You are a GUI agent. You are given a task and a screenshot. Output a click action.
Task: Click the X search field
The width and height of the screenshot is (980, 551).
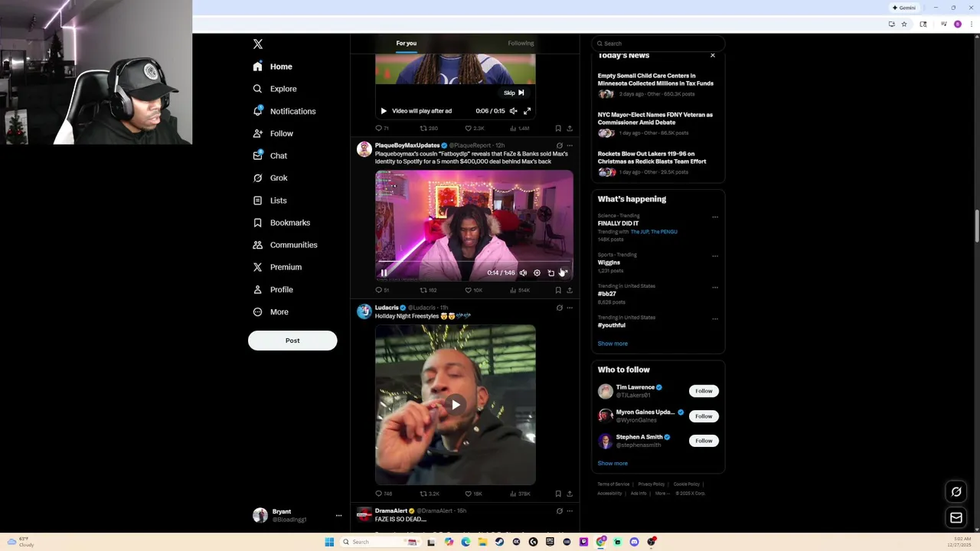(659, 44)
